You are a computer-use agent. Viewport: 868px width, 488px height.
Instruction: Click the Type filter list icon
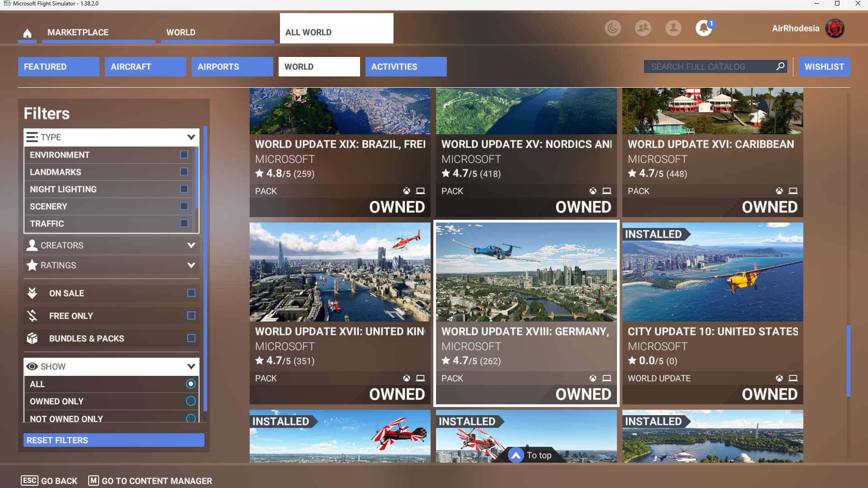coord(32,137)
